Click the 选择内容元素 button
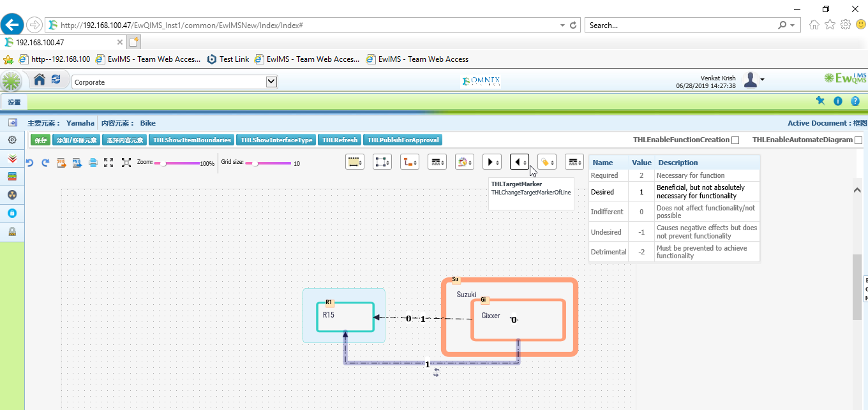Viewport: 868px width, 410px height. point(125,140)
